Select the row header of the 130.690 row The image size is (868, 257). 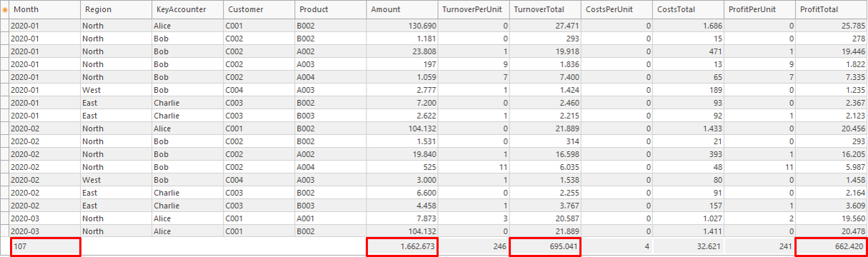click(x=4, y=25)
